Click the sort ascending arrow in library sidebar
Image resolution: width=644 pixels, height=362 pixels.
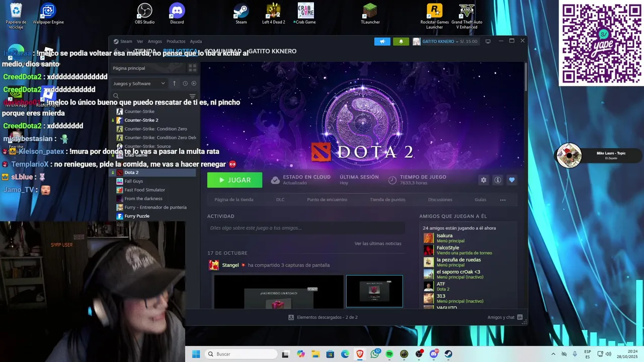coord(174,83)
